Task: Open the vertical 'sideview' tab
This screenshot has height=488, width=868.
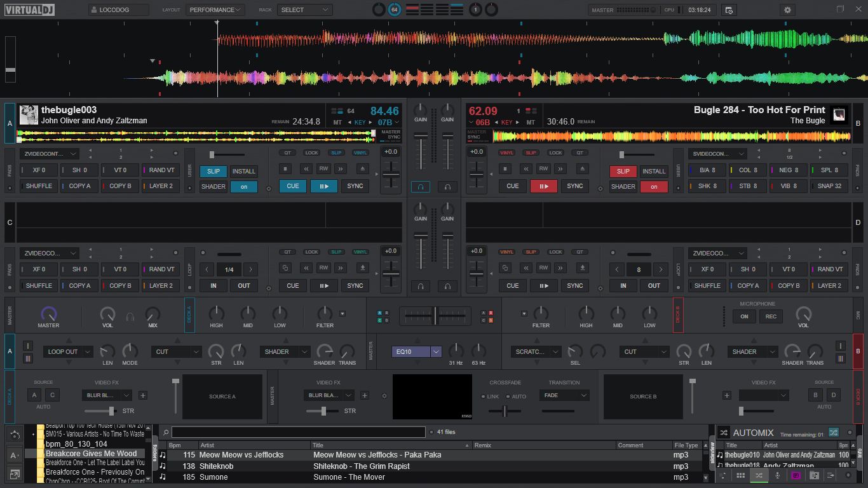Action: point(712,453)
